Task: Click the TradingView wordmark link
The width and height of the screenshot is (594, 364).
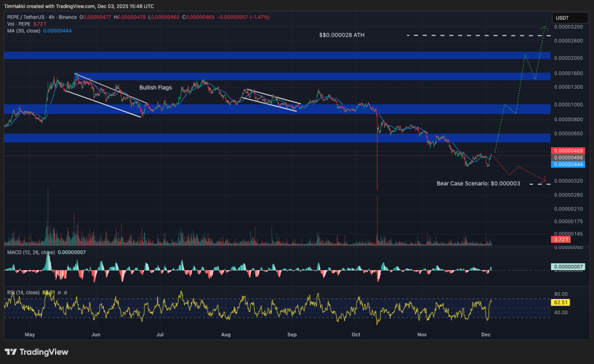Action: click(x=44, y=352)
